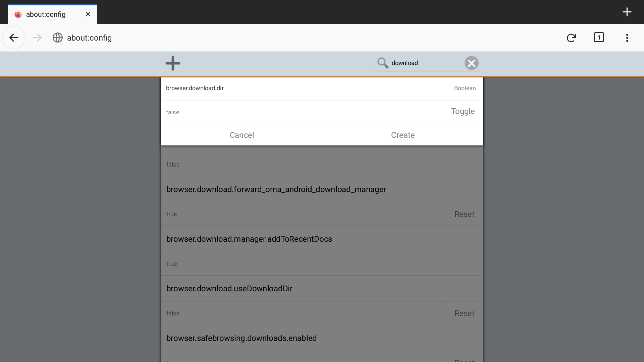
Task: Change the Boolean preference type selector
Action: (465, 88)
